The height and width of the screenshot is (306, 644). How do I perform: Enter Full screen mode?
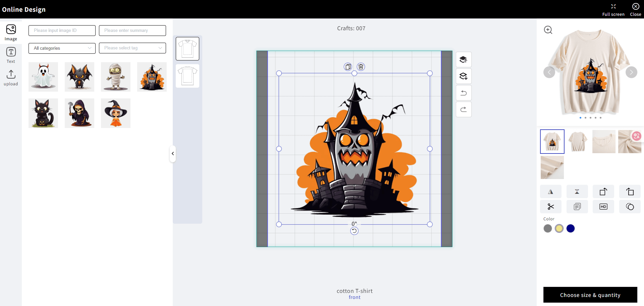coord(613,9)
